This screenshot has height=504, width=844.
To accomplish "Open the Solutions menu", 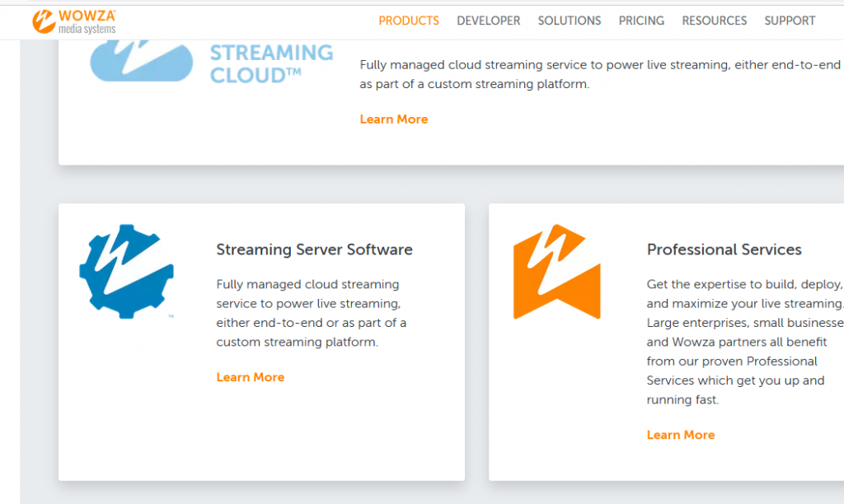I will click(569, 21).
